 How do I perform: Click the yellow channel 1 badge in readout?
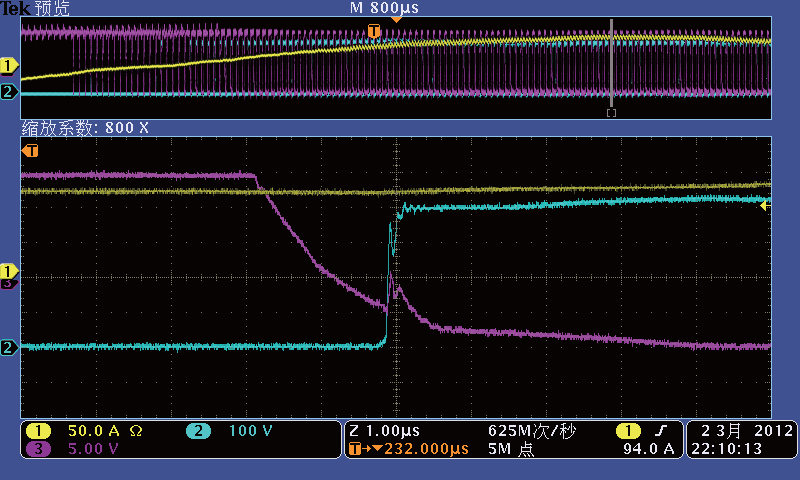pyautogui.click(x=38, y=431)
